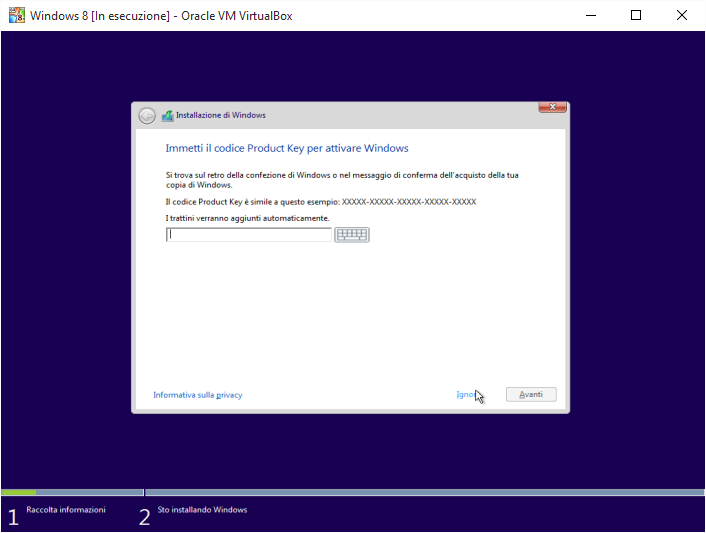706x533 pixels.
Task: Click the back arrow in setup dialog
Action: (147, 116)
